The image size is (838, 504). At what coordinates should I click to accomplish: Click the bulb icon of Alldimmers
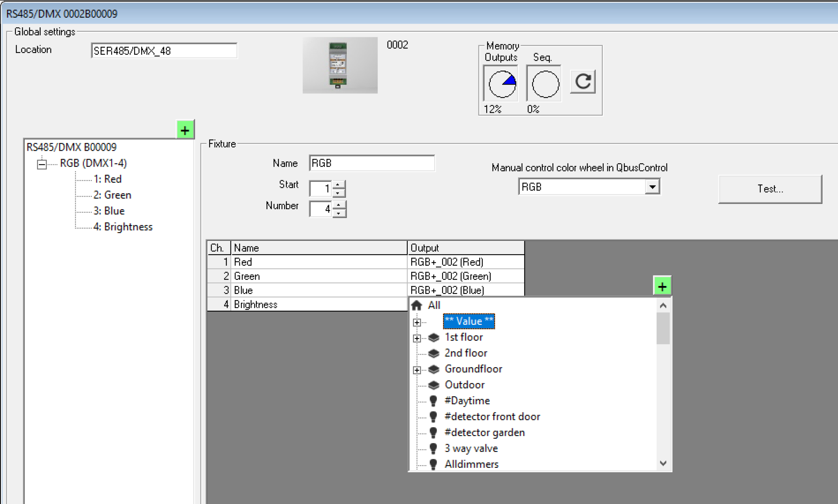click(433, 464)
